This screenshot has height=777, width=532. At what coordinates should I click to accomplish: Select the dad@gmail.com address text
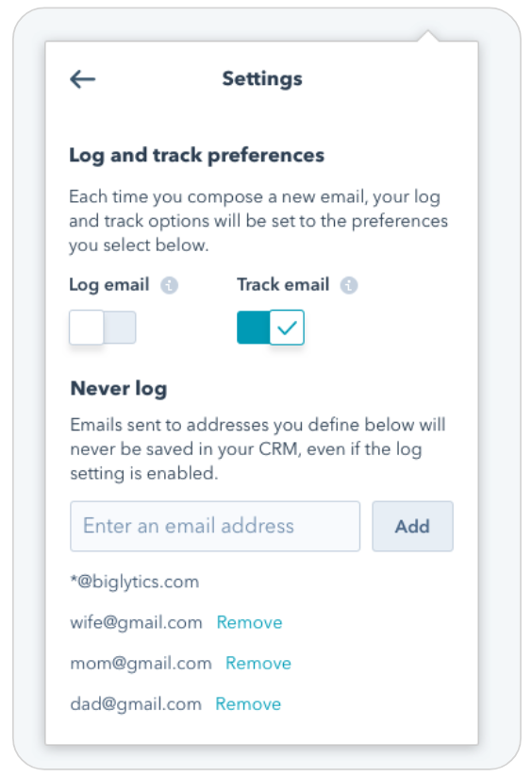[136, 703]
